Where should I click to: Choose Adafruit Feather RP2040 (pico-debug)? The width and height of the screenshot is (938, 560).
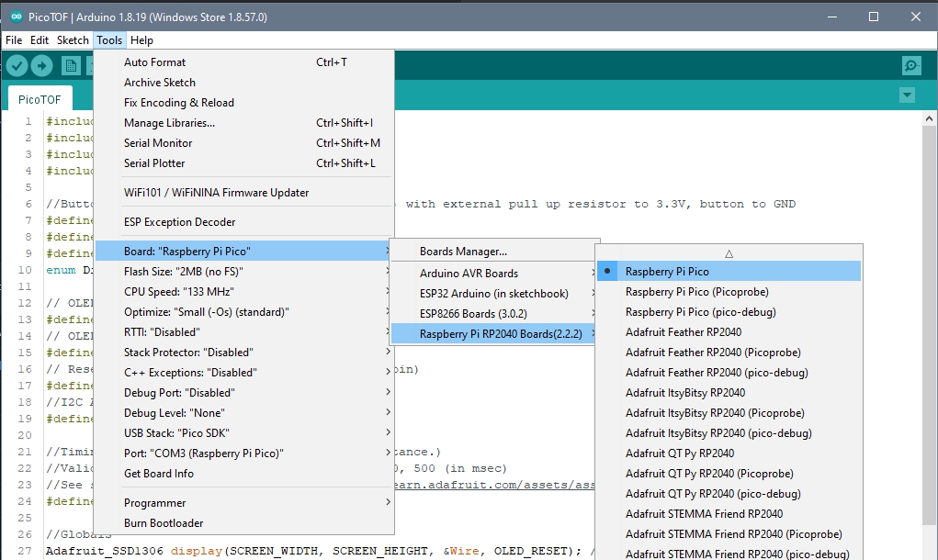729,373
